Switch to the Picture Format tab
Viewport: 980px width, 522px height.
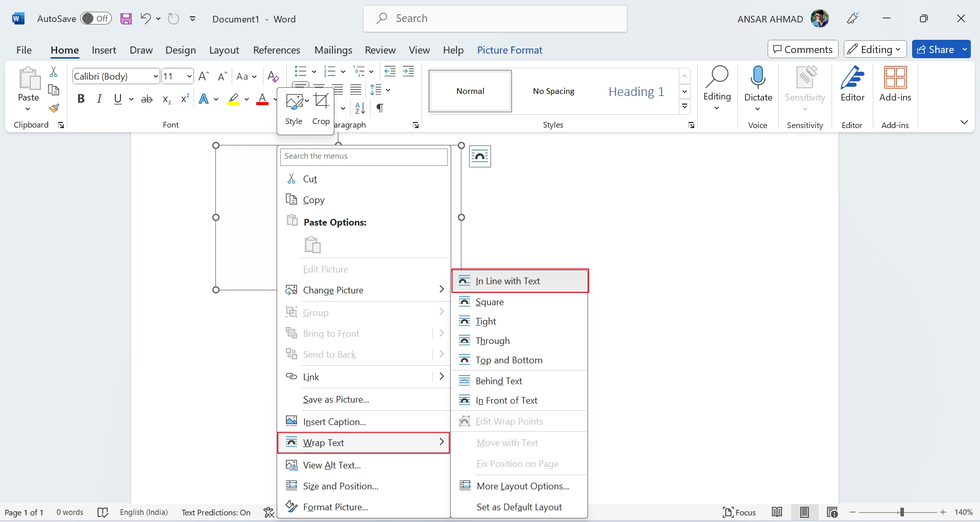coord(510,50)
